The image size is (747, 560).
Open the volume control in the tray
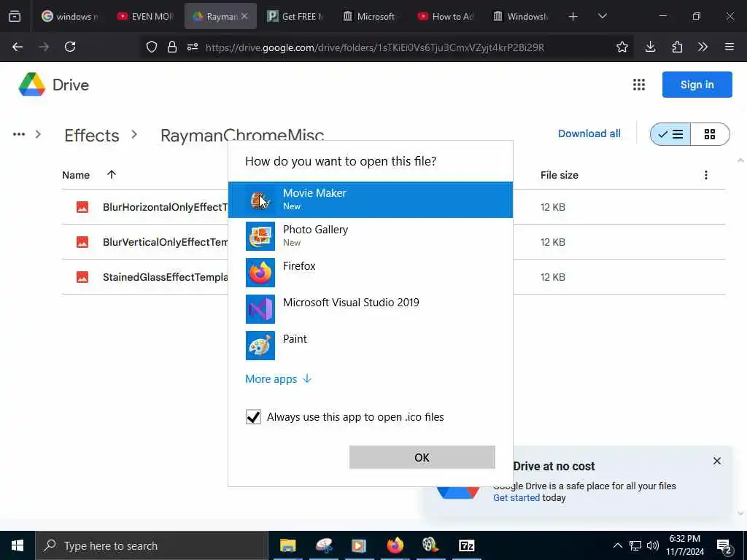(653, 545)
